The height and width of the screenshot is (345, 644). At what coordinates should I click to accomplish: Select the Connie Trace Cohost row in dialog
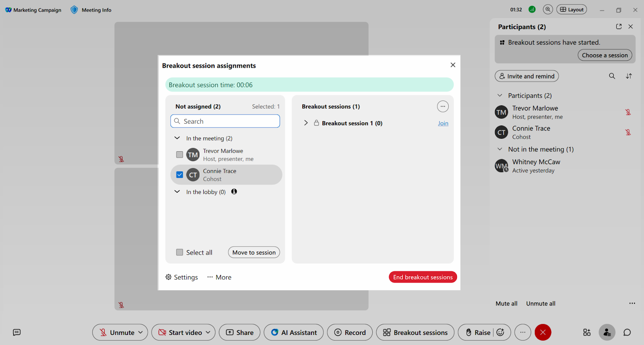pyautogui.click(x=226, y=175)
